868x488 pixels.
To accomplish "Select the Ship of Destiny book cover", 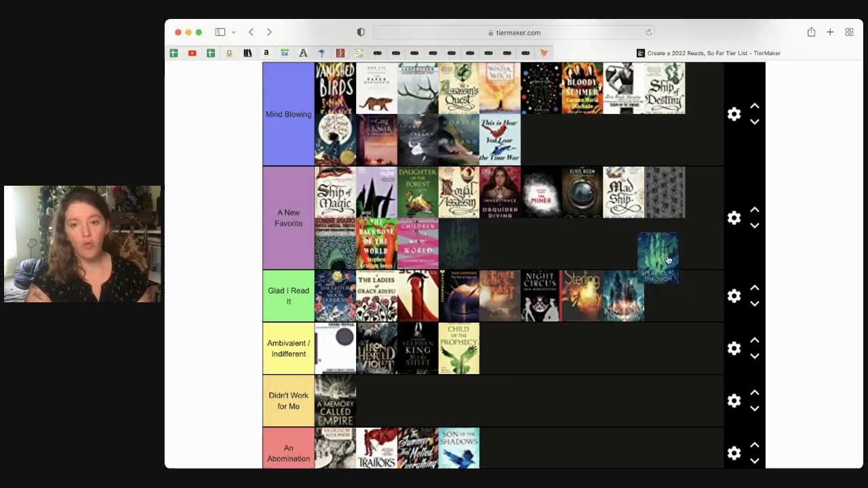I will [665, 88].
